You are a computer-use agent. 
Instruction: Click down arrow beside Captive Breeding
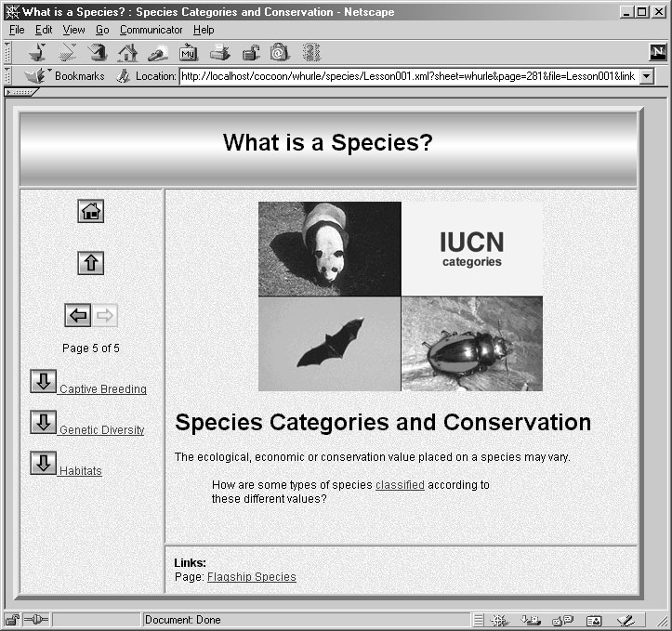(43, 382)
